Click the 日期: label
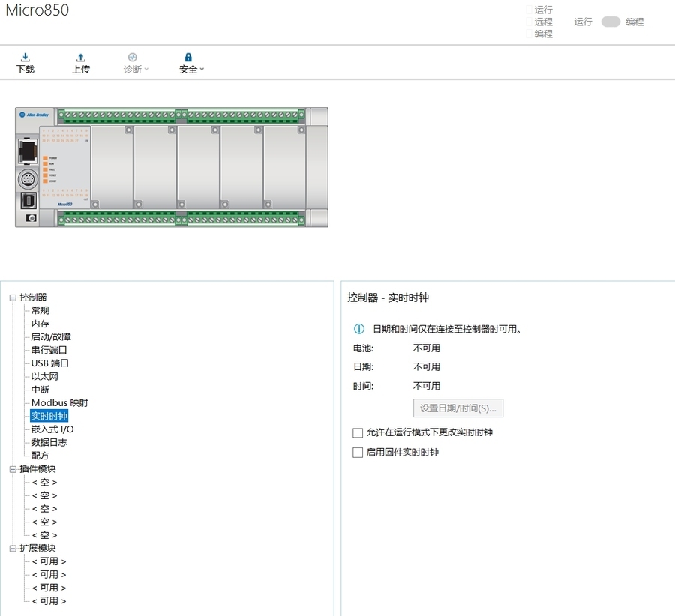The width and height of the screenshot is (675, 616). pyautogui.click(x=363, y=367)
